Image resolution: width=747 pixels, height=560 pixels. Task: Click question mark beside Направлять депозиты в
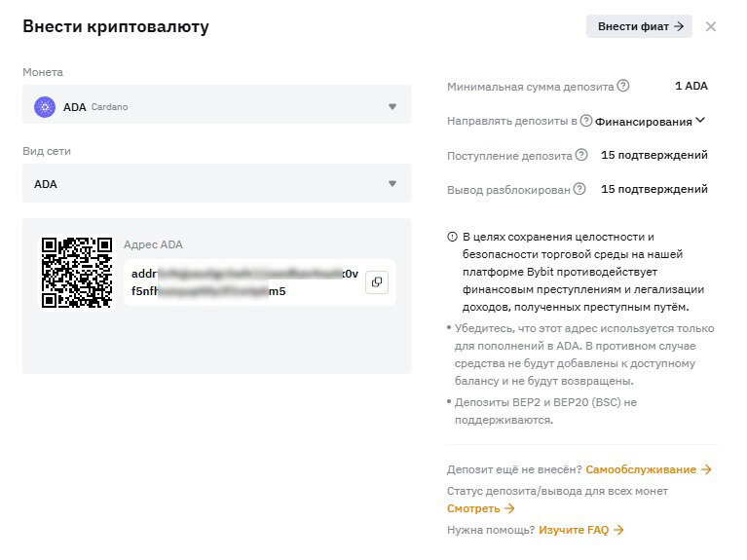pos(586,121)
